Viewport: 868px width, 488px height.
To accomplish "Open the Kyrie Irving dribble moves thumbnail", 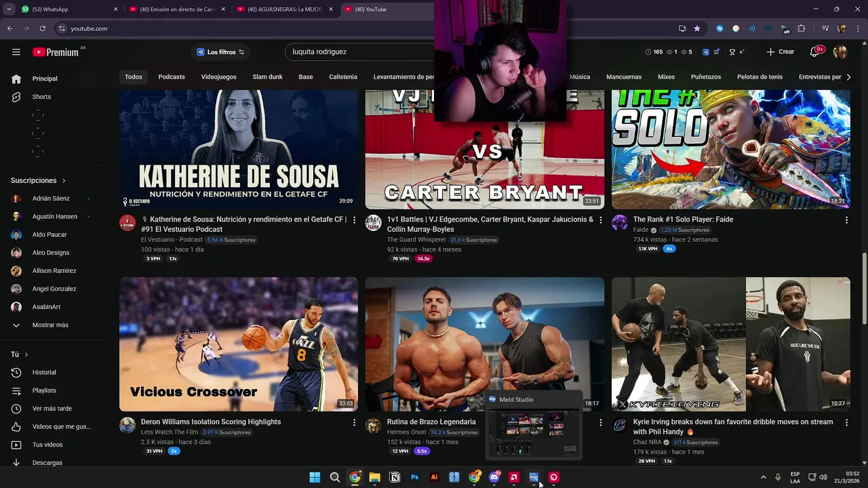I will tap(730, 344).
